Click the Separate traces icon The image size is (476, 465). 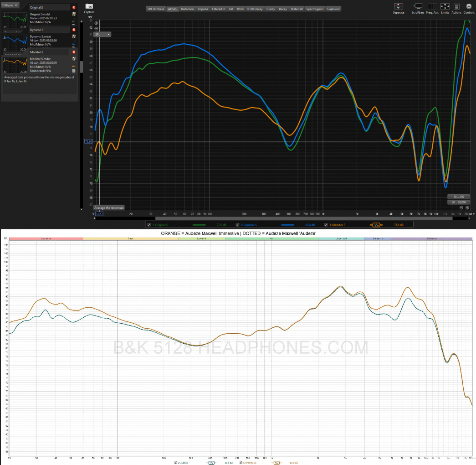[x=398, y=7]
